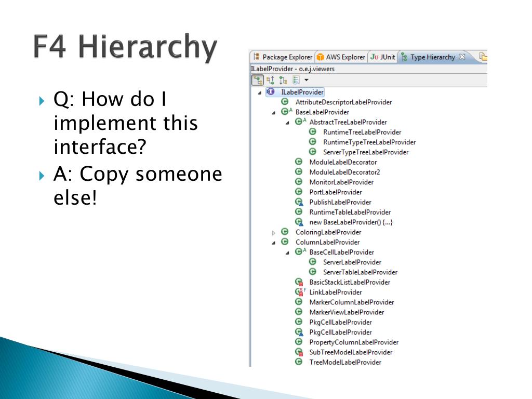The height and width of the screenshot is (399, 532).
Task: Select PkgCellLabelProvider with the plain class icon
Action: pyautogui.click(x=340, y=322)
